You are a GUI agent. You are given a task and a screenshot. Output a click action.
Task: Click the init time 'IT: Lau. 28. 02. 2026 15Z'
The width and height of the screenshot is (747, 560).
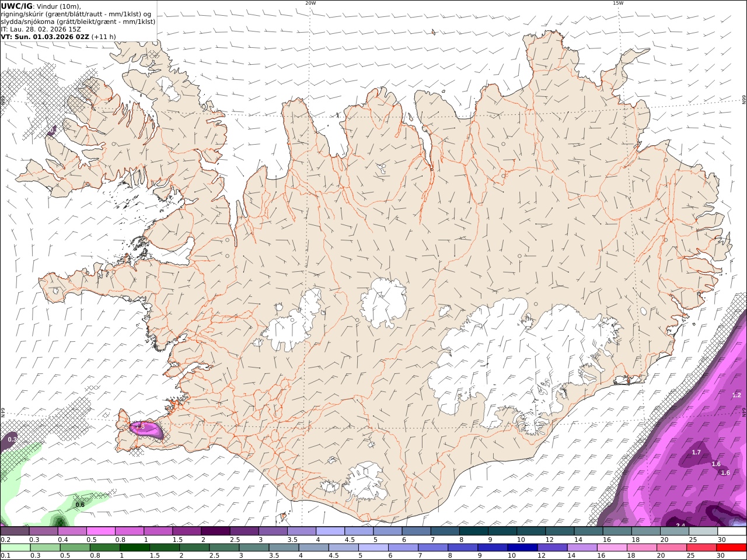[41, 29]
